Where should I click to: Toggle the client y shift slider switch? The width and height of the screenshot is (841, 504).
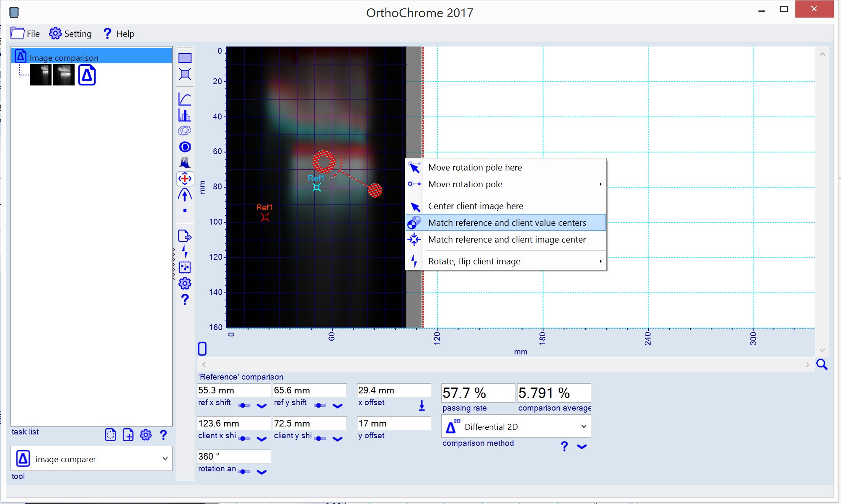[320, 439]
